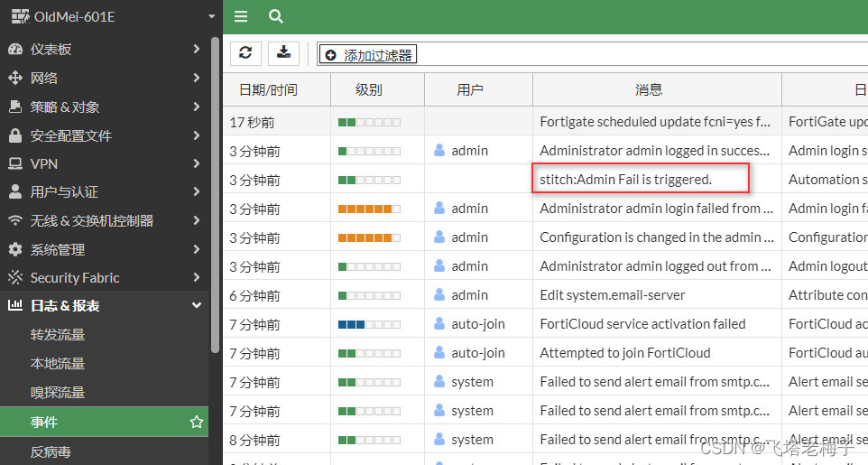Image resolution: width=868 pixels, height=465 pixels.
Task: Select 'FortiCloud service activation failed' message
Action: point(642,323)
